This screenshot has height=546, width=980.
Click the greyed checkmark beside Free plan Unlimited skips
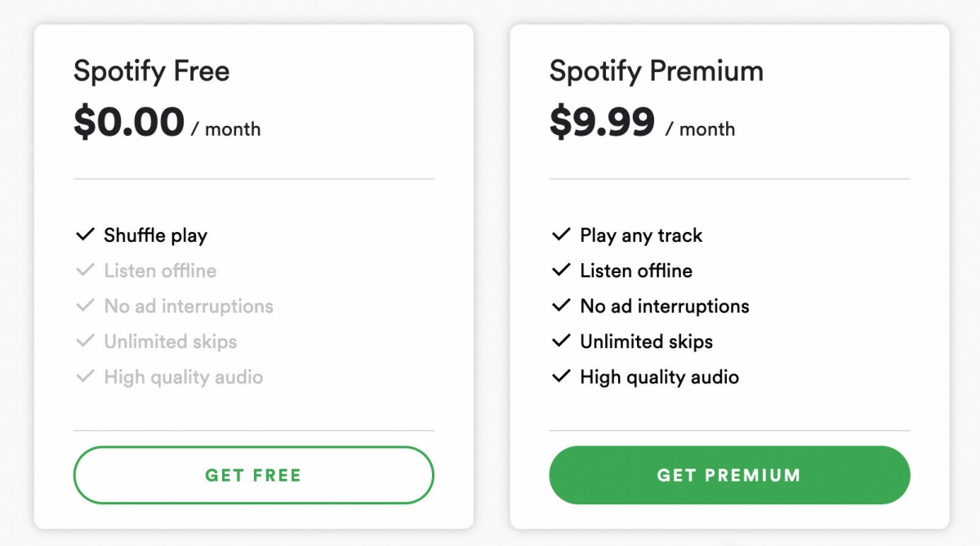point(85,342)
